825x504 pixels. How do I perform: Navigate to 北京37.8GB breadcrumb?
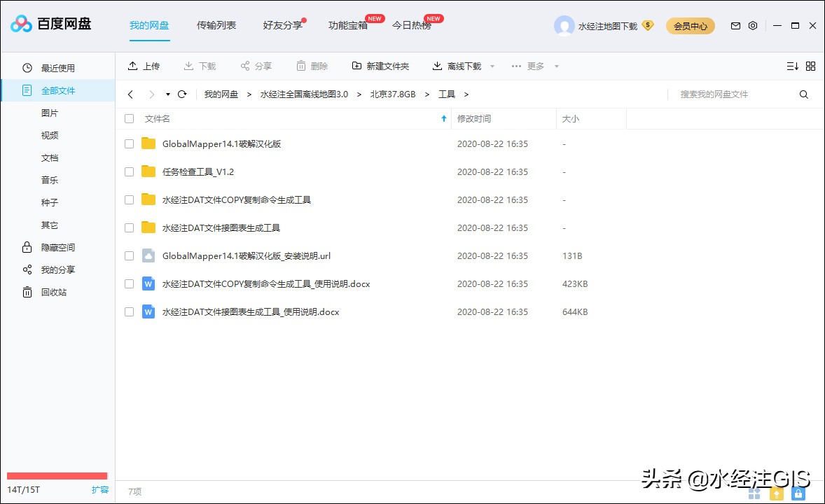tap(393, 94)
